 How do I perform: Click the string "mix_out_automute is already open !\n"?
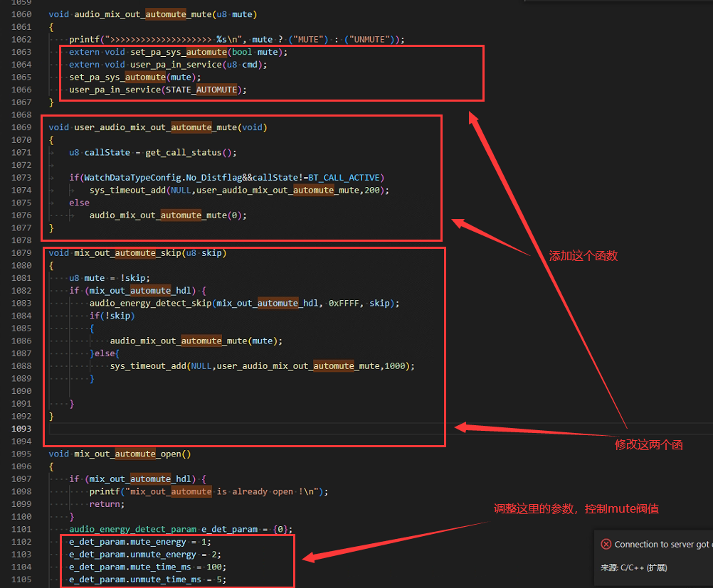[x=221, y=492]
